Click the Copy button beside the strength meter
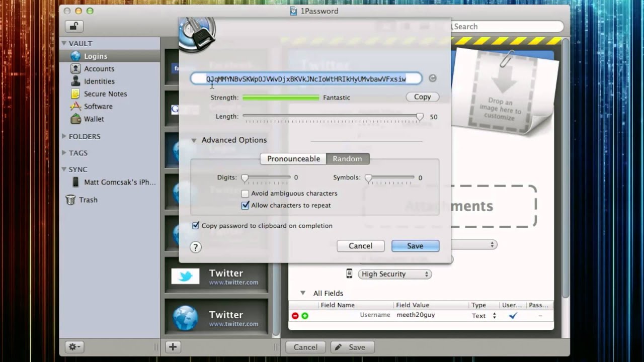Image resolution: width=644 pixels, height=362 pixels. click(x=422, y=97)
